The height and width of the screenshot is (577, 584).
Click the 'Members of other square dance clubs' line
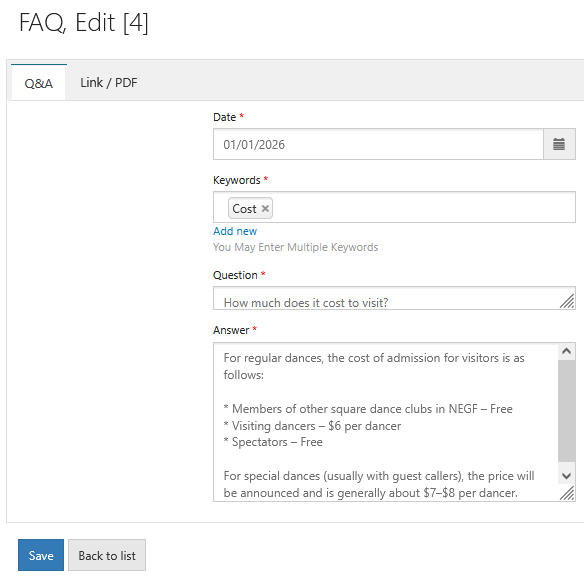click(368, 409)
